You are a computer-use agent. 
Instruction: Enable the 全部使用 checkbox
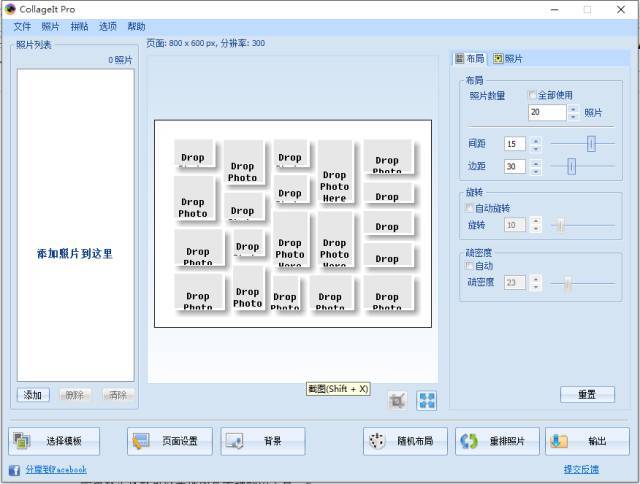point(532,95)
